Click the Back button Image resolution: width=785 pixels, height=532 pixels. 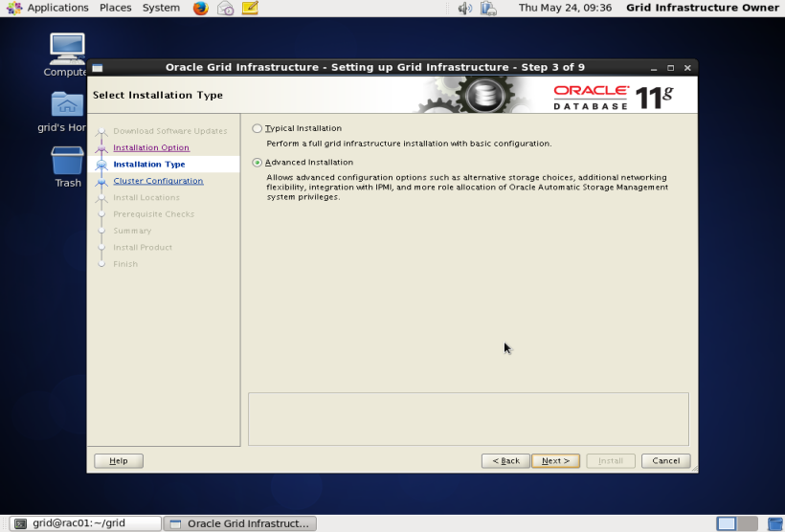(x=505, y=461)
